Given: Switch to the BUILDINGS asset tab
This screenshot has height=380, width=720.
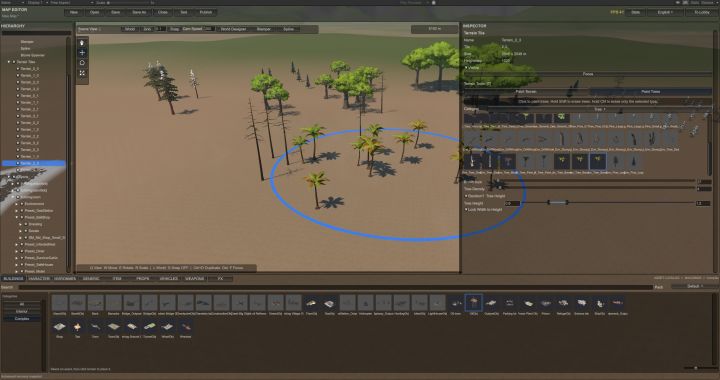Looking at the screenshot, I should point(13,279).
